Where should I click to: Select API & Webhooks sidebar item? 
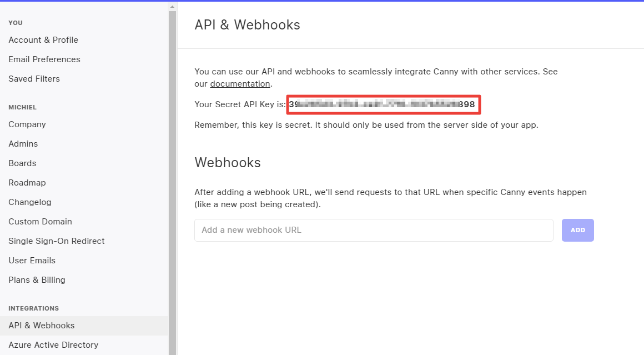pyautogui.click(x=42, y=326)
